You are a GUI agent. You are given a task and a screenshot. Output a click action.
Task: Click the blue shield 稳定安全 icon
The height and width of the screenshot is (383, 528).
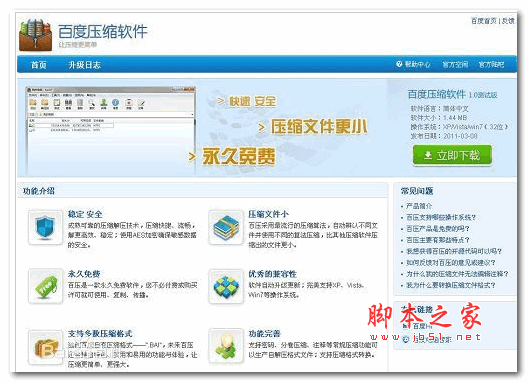click(45, 227)
